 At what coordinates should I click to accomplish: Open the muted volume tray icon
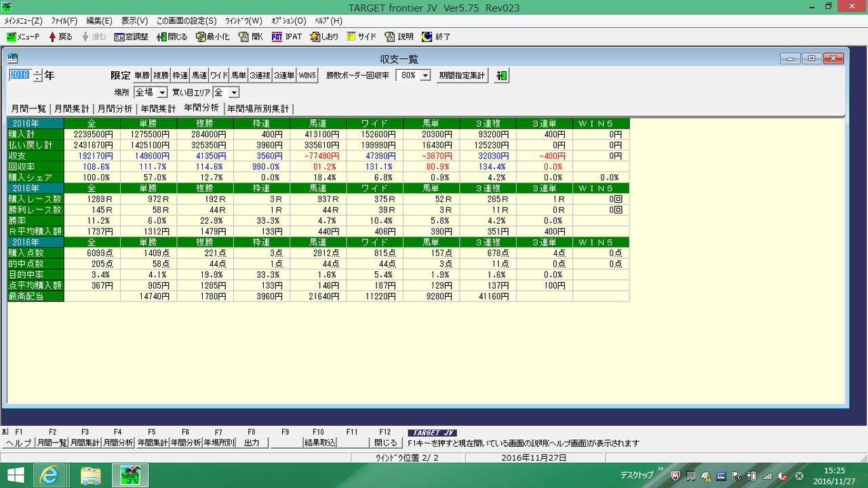pyautogui.click(x=782, y=476)
